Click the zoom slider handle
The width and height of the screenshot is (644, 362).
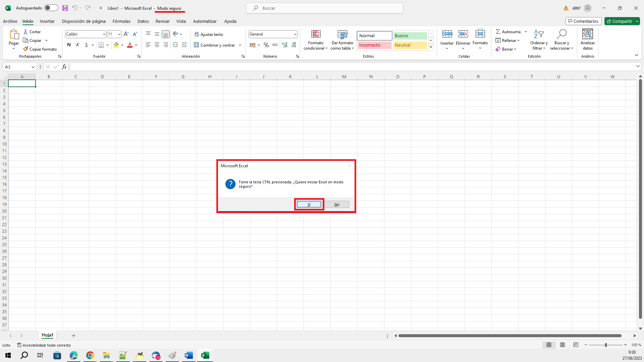(x=606, y=345)
